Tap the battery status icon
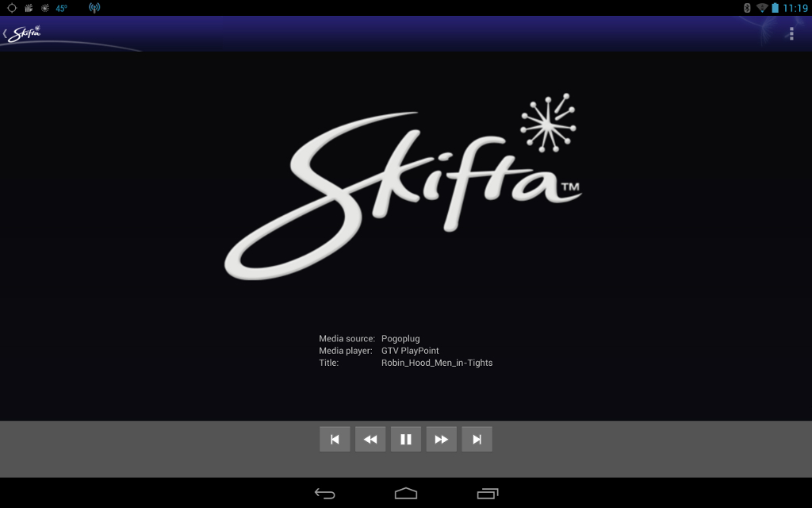The height and width of the screenshot is (508, 812). tap(775, 8)
